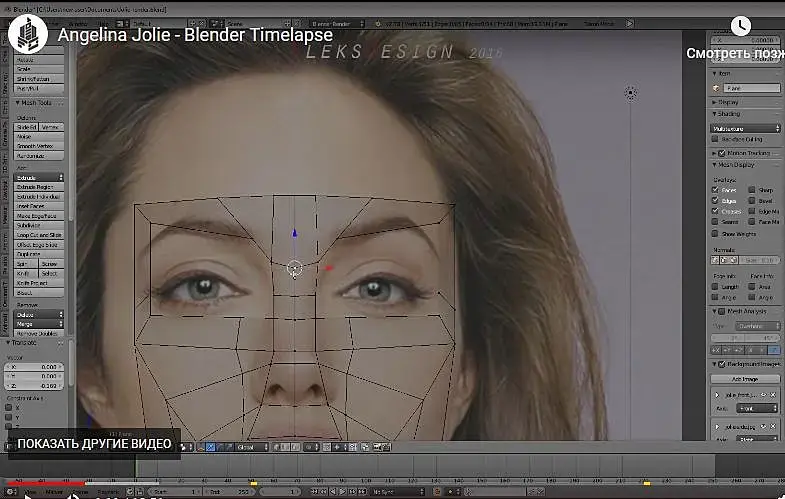Image resolution: width=785 pixels, height=499 pixels.
Task: Toggle Face Info Area checkbox
Action: 751,286
